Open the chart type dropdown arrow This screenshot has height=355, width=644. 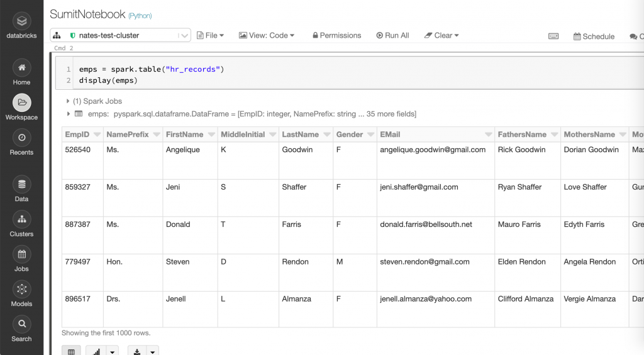click(x=112, y=351)
